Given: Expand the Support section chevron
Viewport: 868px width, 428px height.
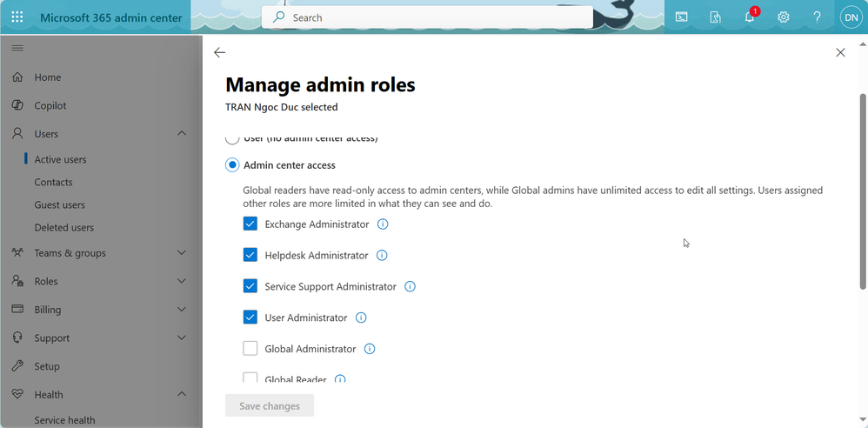Looking at the screenshot, I should [182, 338].
